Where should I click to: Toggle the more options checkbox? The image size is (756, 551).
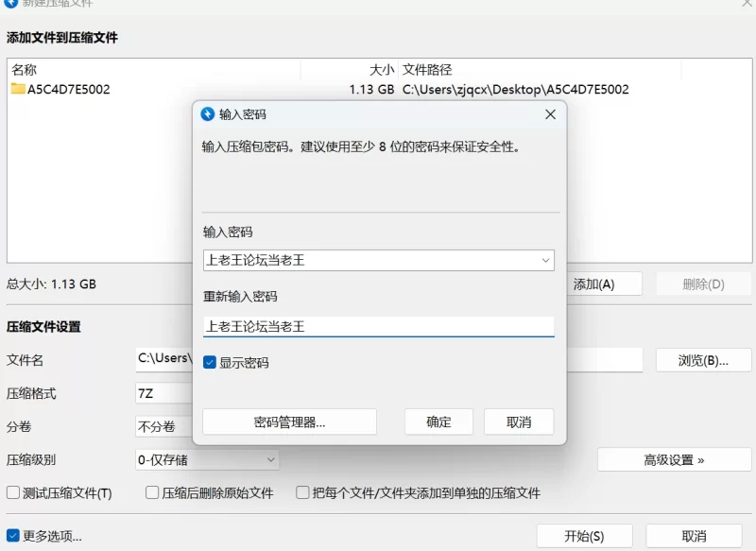tap(13, 536)
